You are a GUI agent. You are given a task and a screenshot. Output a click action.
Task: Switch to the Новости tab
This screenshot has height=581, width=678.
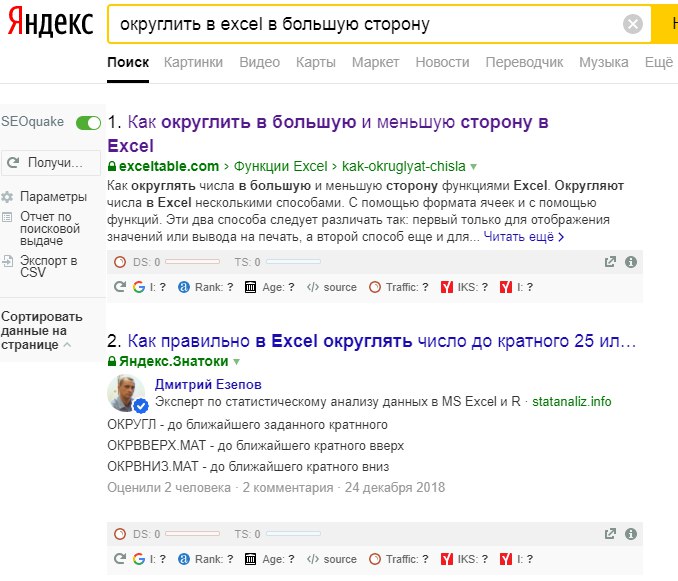coord(442,62)
